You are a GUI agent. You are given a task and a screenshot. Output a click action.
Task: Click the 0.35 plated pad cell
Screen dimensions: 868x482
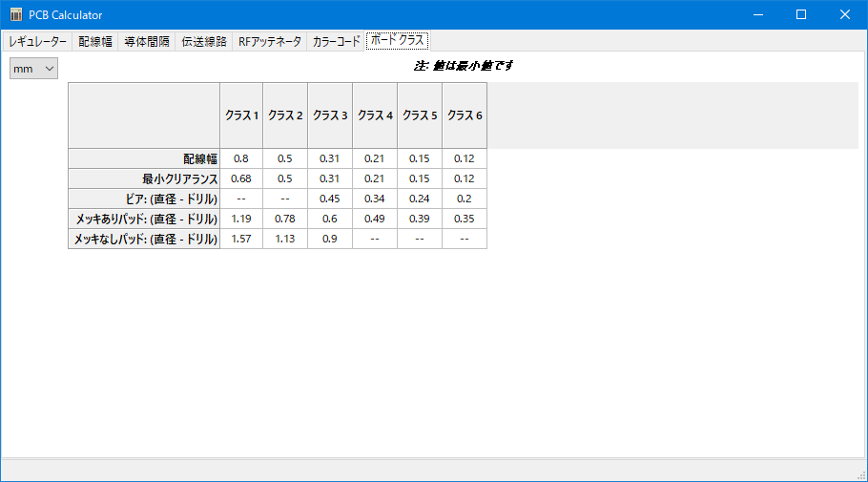(465, 219)
